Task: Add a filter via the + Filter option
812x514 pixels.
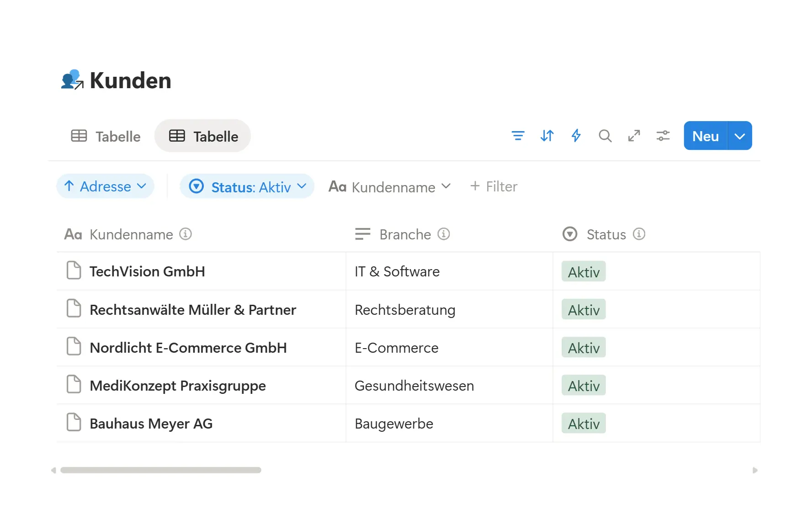Action: pyautogui.click(x=493, y=186)
